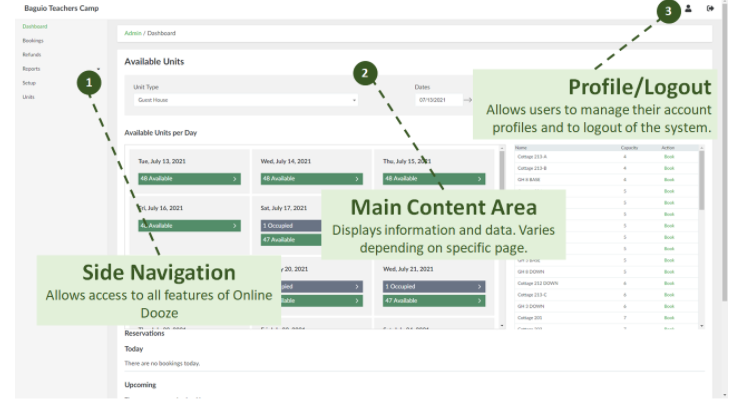Open 48 Available for Thu, July 15

tap(432, 178)
